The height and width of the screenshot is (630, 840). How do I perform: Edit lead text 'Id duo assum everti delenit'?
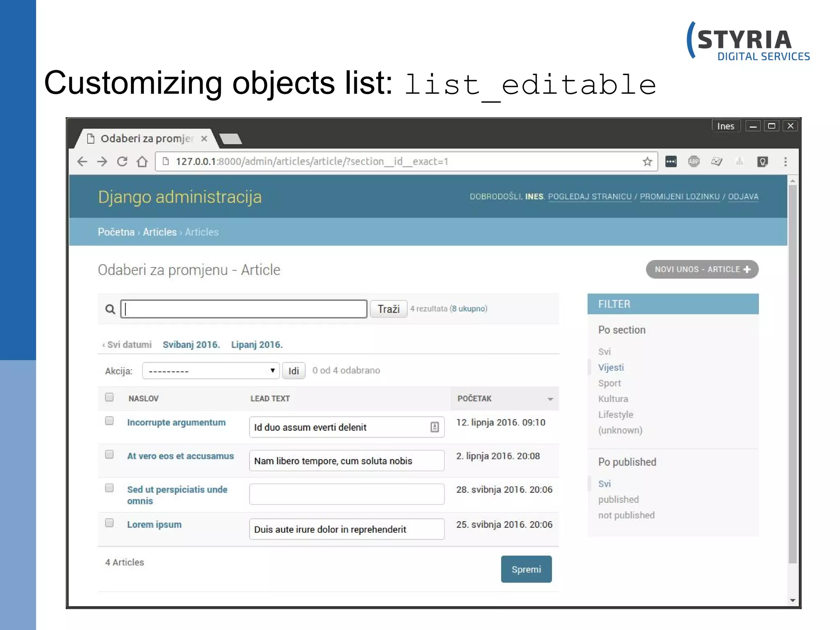tap(347, 427)
